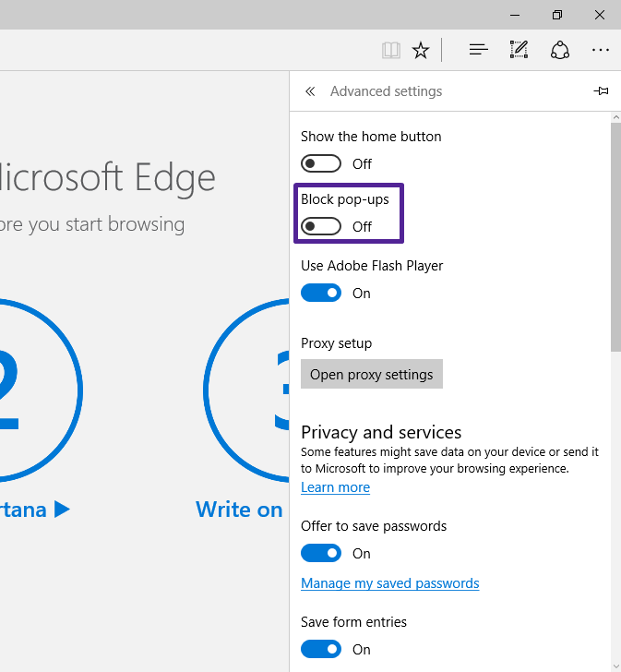The image size is (621, 672).
Task: Toggle Show the home button switch
Action: pos(321,163)
